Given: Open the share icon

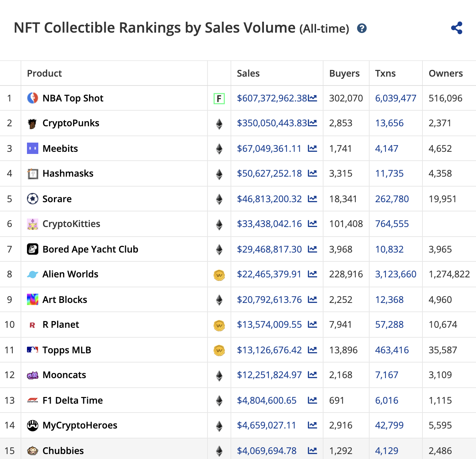Looking at the screenshot, I should coord(457,28).
